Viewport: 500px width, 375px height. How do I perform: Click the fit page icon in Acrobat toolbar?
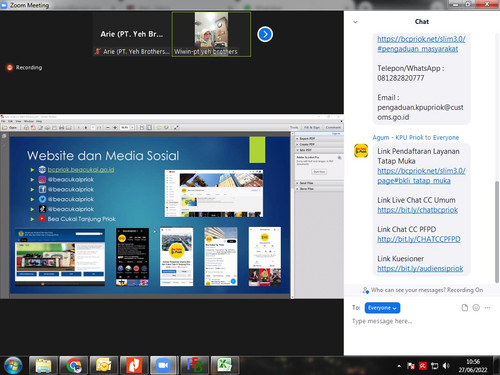click(x=149, y=128)
